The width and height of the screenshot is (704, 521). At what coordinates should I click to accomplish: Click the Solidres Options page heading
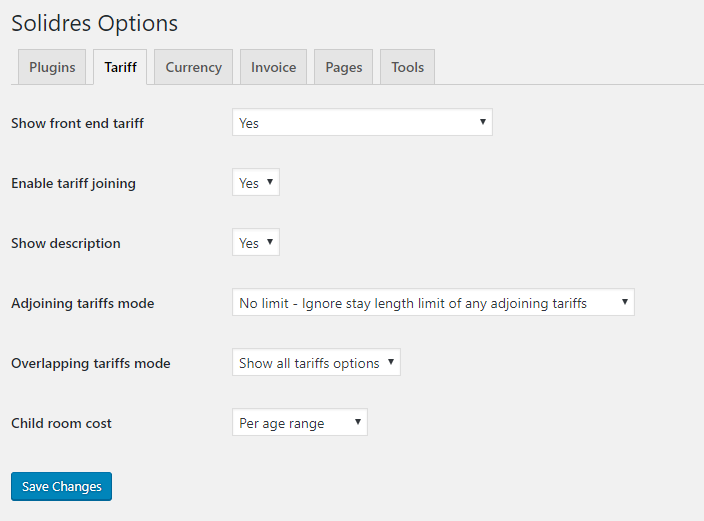coord(94,23)
